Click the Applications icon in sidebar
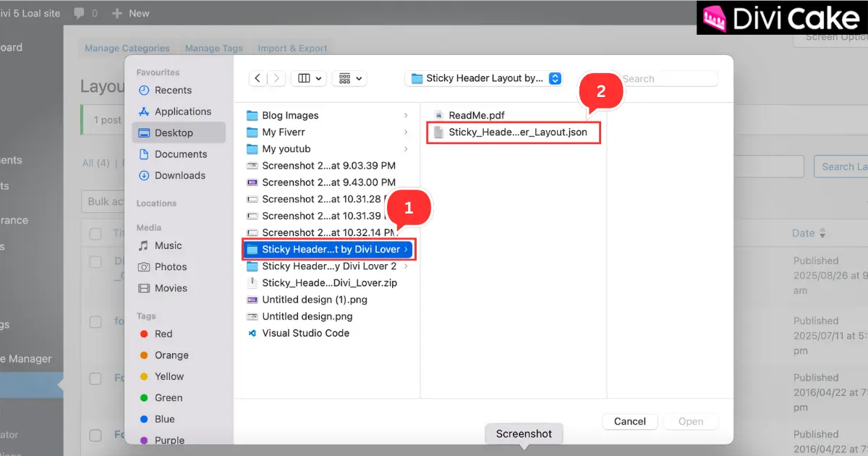Viewport: 868px width, 456px height. click(x=143, y=111)
